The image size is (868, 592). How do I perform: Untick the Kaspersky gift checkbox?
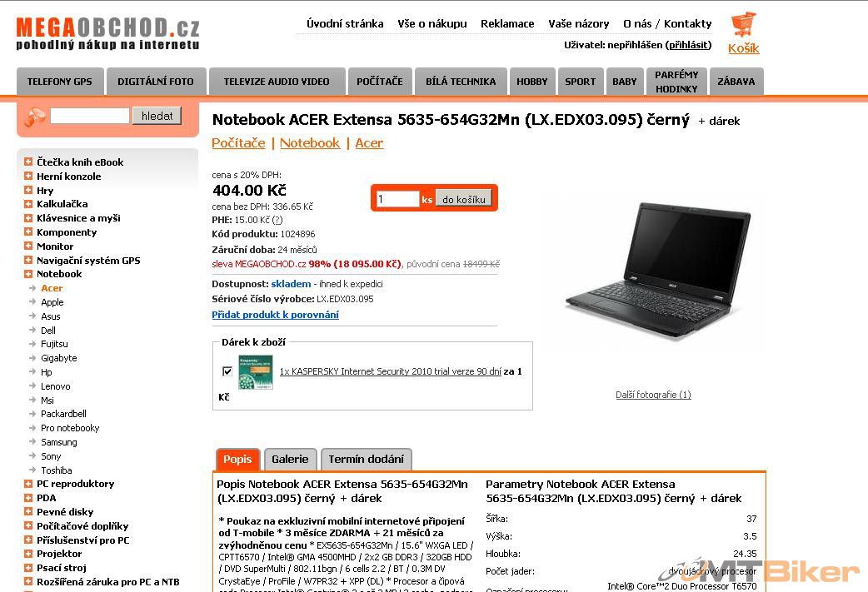coord(227,371)
